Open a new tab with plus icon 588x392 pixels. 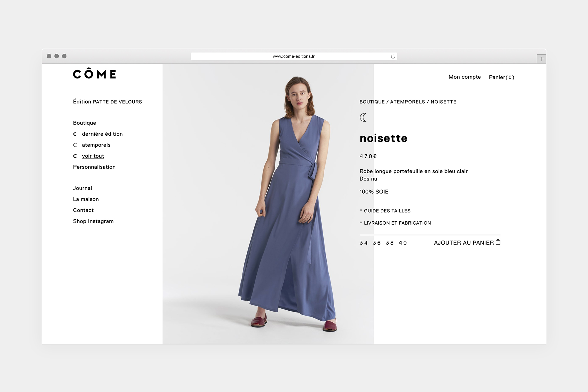click(x=541, y=59)
